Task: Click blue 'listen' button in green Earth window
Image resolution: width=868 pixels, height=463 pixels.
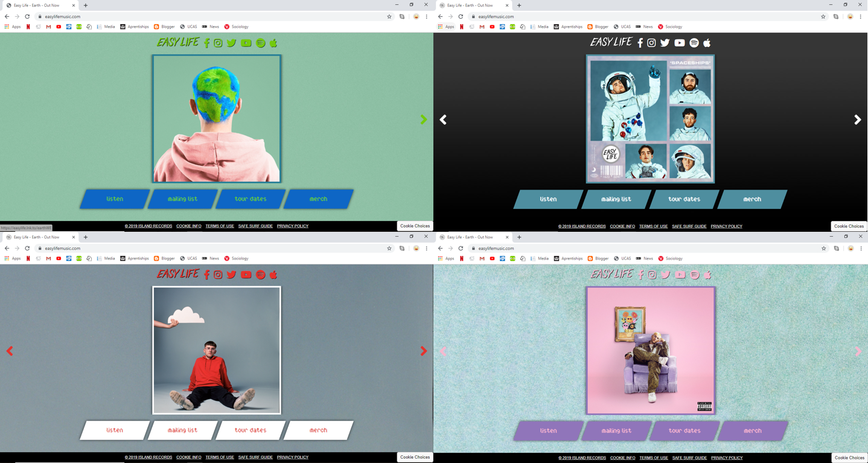Action: coord(115,199)
